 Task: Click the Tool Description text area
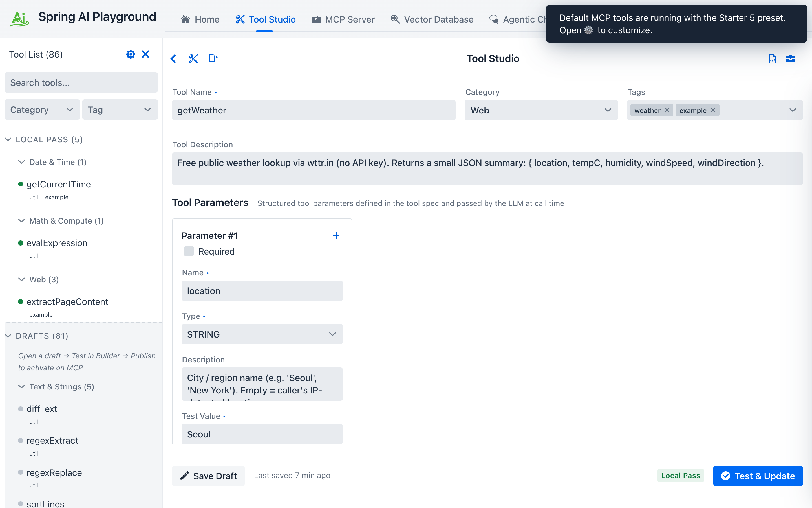487,169
